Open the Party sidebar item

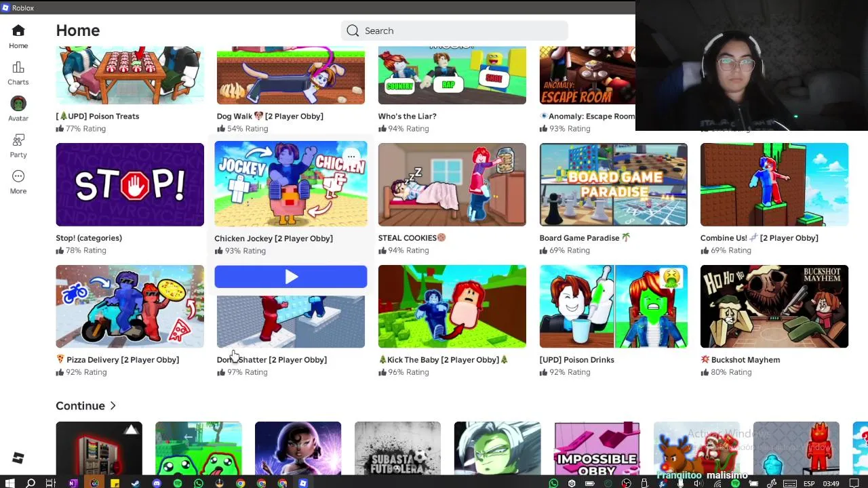[x=18, y=145]
